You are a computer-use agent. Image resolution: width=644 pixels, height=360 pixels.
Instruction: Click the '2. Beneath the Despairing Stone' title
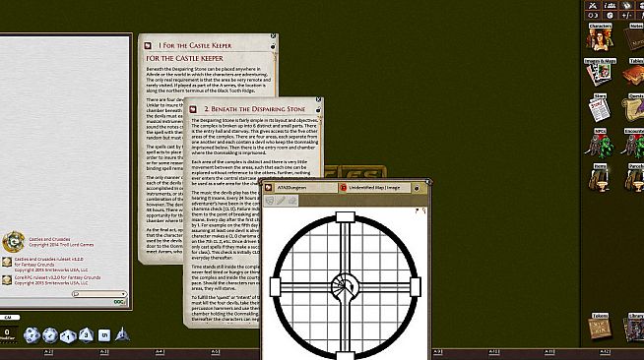click(x=255, y=109)
